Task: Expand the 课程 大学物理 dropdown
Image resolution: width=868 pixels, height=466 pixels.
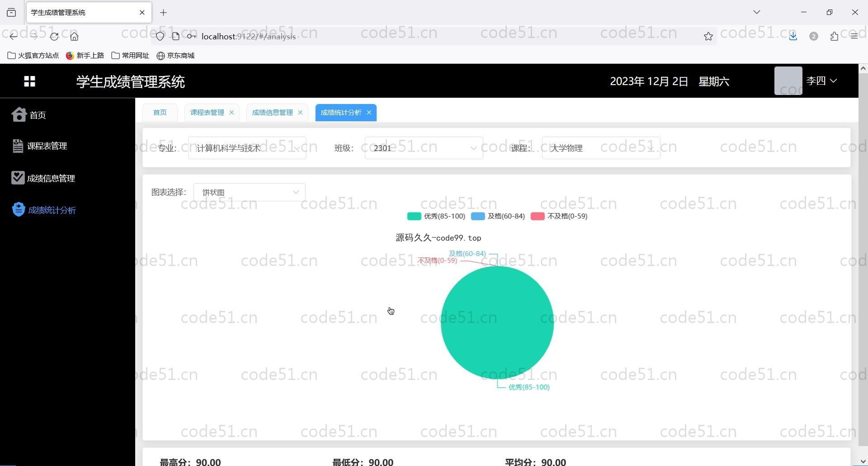Action: (x=601, y=148)
